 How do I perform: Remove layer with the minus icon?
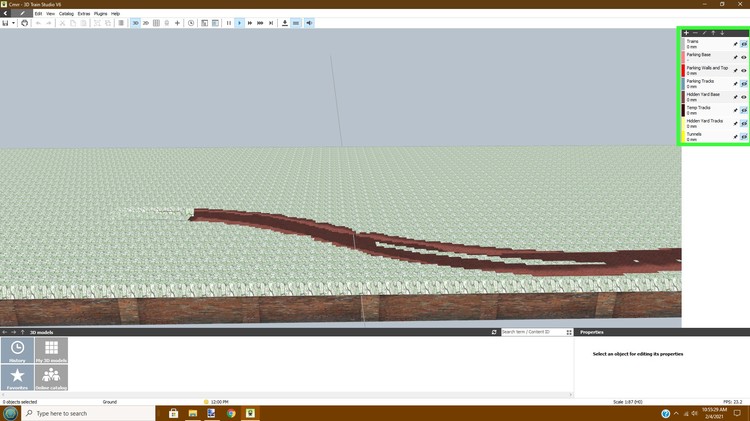coord(695,33)
